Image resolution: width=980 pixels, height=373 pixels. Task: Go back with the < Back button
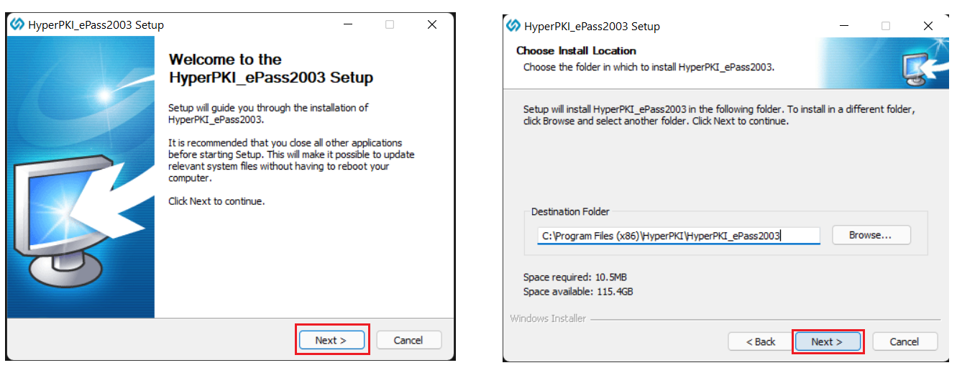(x=760, y=341)
